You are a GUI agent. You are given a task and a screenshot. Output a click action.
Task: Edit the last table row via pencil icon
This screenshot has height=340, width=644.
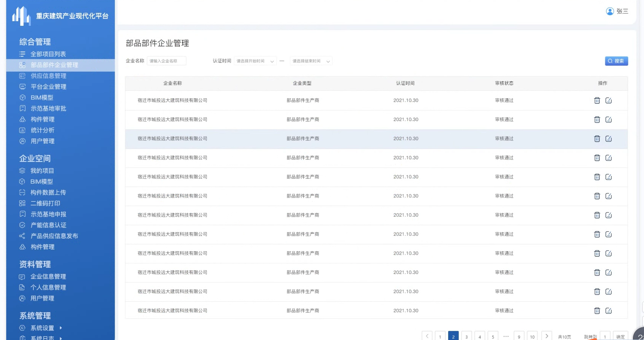pos(608,311)
